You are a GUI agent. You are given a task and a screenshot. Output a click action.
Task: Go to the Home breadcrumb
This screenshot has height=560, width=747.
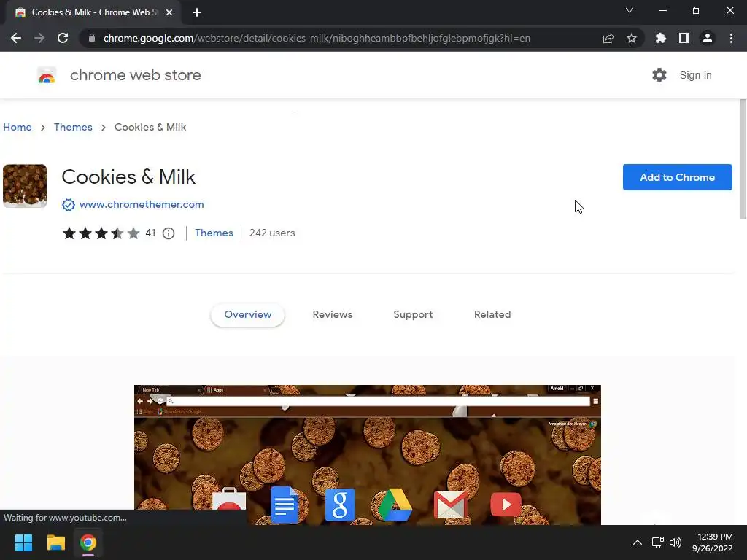[x=18, y=127]
